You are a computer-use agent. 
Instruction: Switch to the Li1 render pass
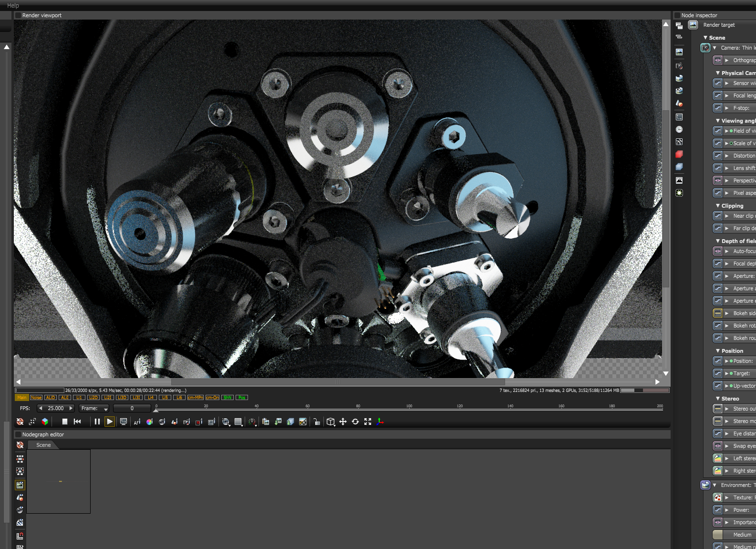pyautogui.click(x=79, y=398)
